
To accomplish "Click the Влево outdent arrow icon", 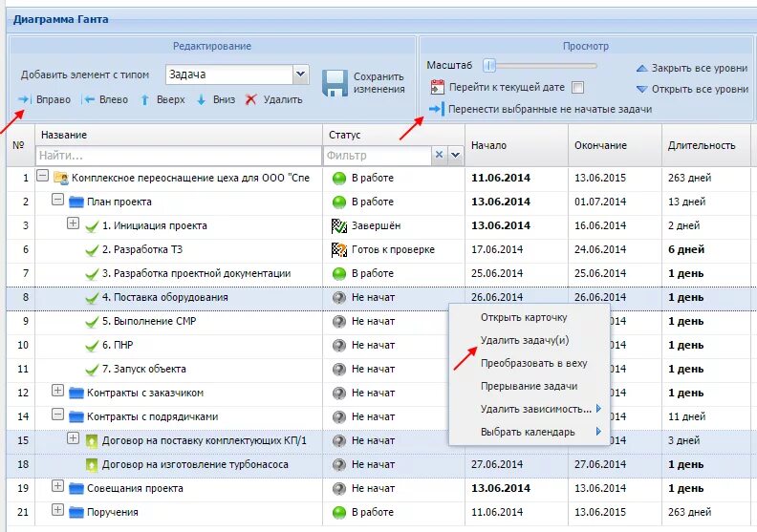I will click(88, 99).
